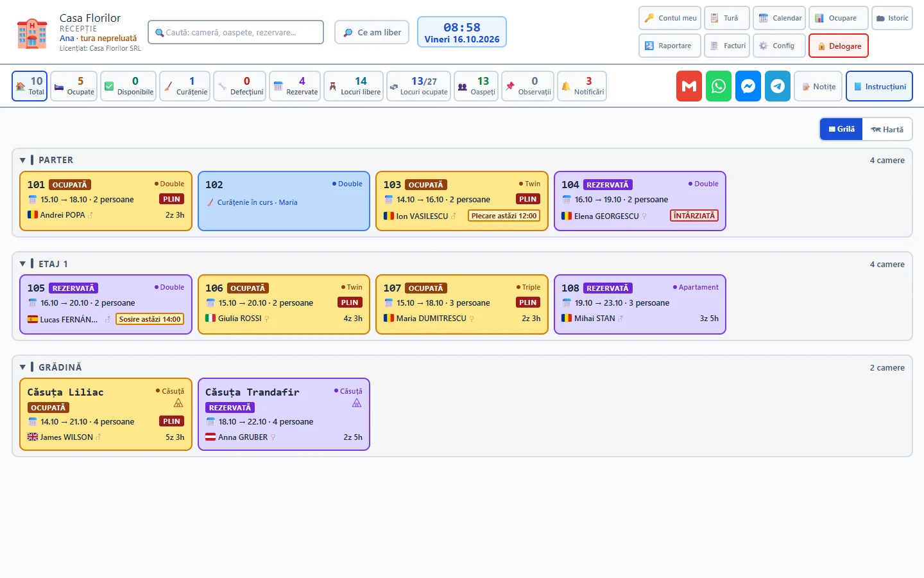Click the Romanian flag next to Andrei POPA

point(33,215)
